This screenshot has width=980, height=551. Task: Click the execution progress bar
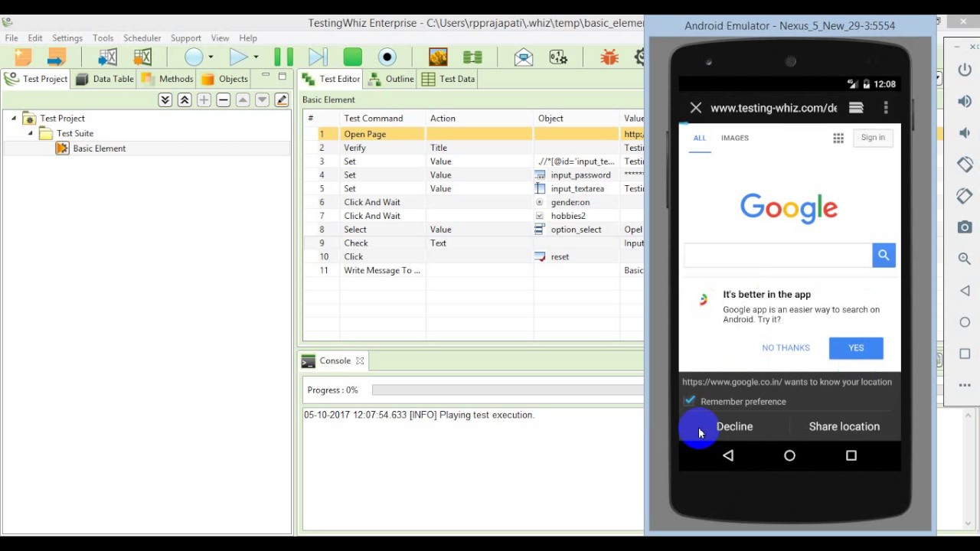508,390
